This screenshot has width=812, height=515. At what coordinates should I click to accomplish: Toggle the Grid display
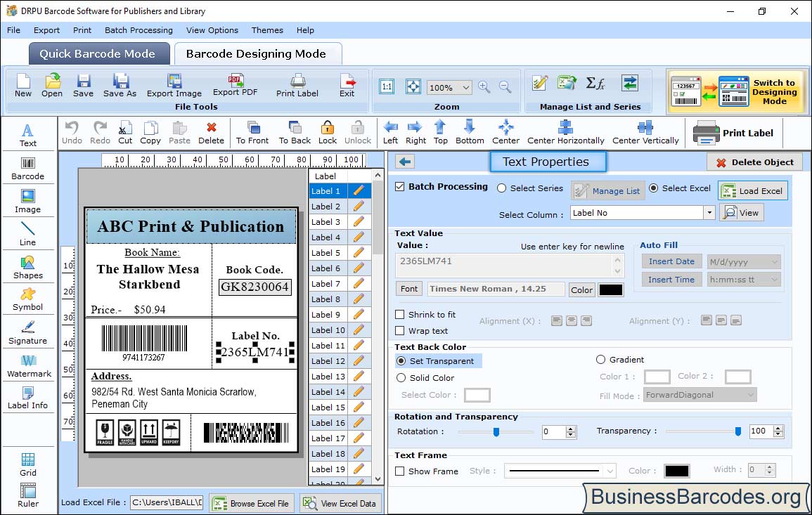coord(28,464)
